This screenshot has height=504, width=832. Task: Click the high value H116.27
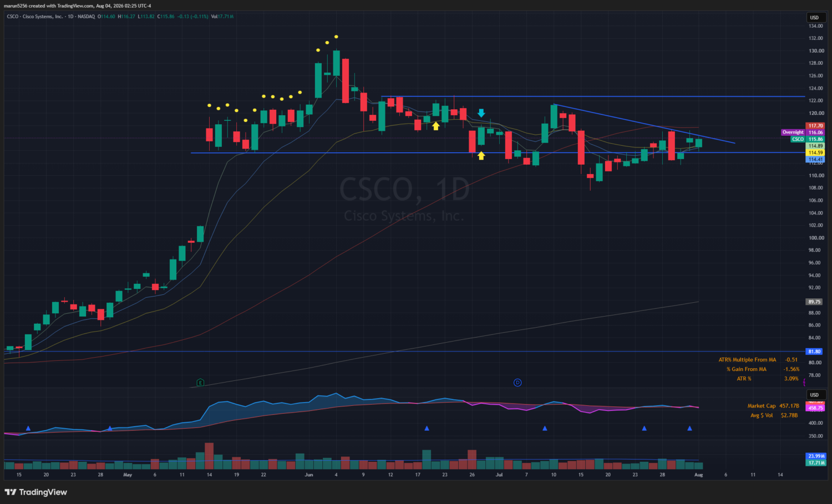click(x=126, y=17)
